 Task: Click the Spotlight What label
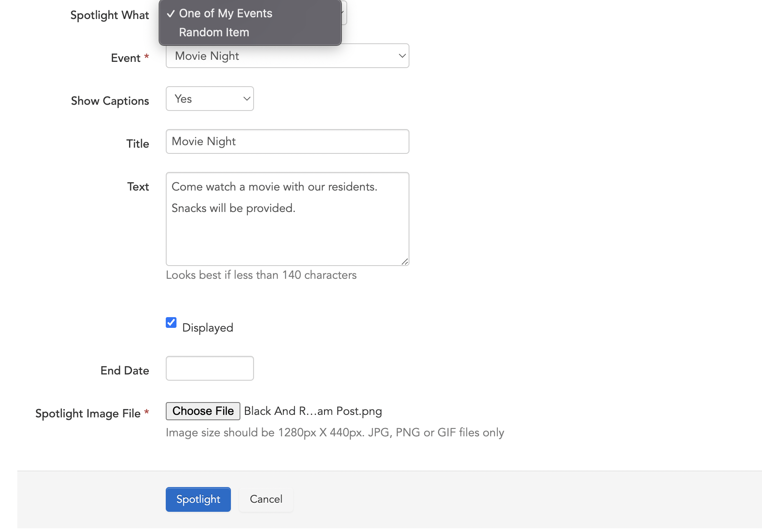[x=110, y=15]
